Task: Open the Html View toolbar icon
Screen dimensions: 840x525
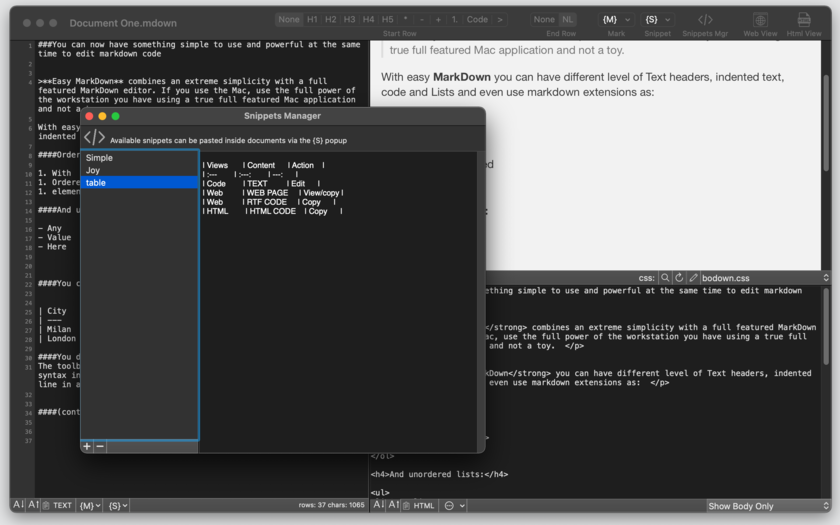Action: click(x=804, y=20)
